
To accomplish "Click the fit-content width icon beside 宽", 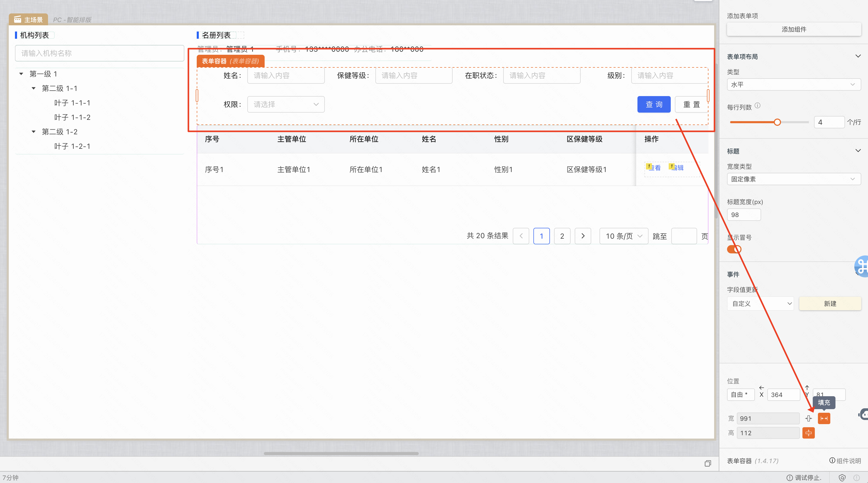I will [808, 418].
